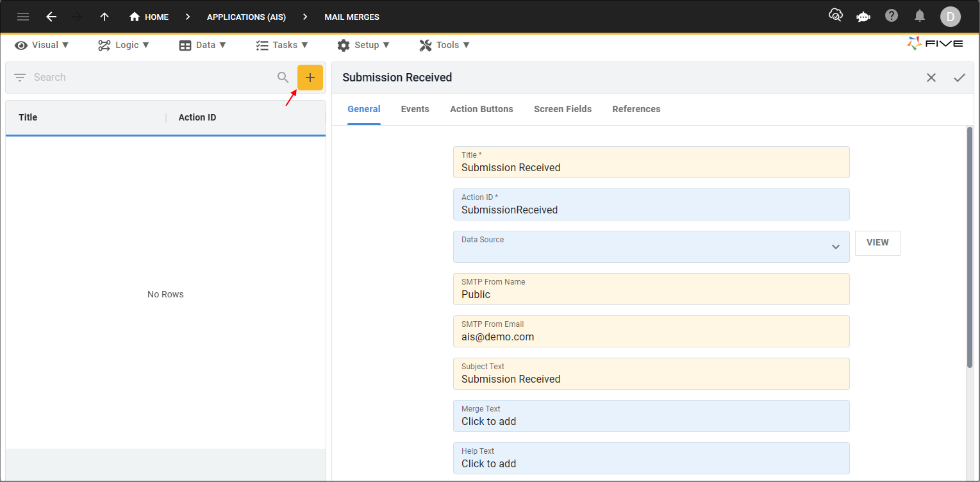Viewport: 980px width, 482px height.
Task: Click the search magnifier icon
Action: point(283,78)
